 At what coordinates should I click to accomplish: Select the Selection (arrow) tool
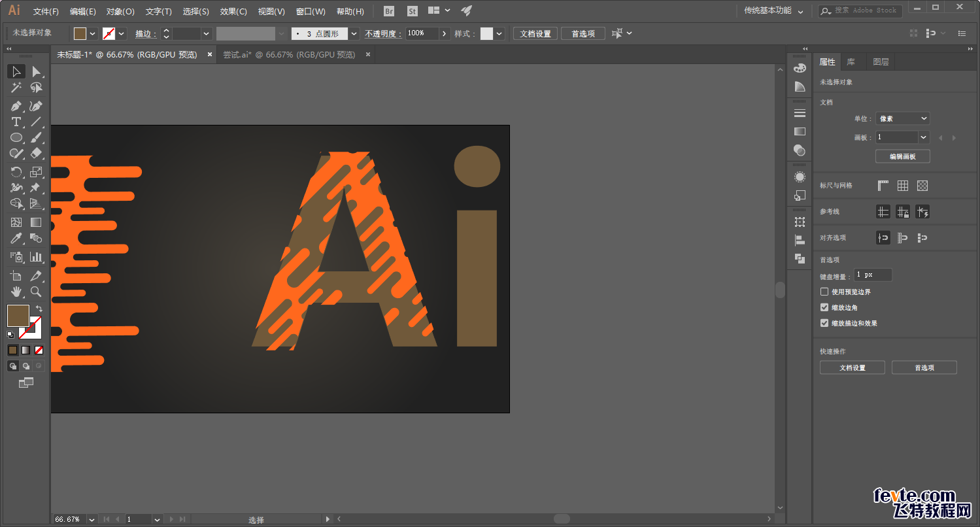click(16, 71)
